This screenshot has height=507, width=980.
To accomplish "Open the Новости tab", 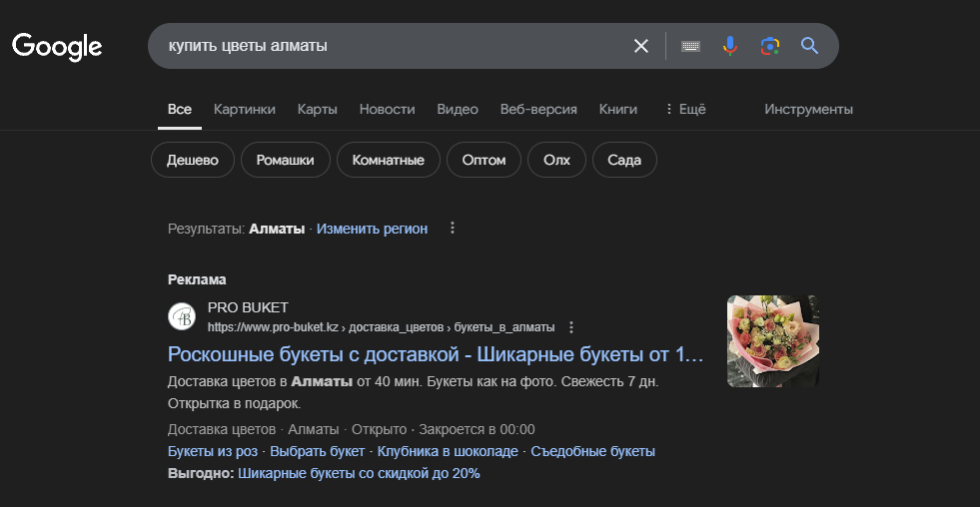I will 387,109.
